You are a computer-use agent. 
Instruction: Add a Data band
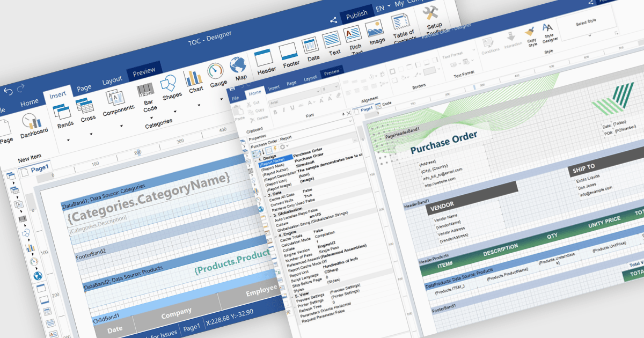point(311,46)
